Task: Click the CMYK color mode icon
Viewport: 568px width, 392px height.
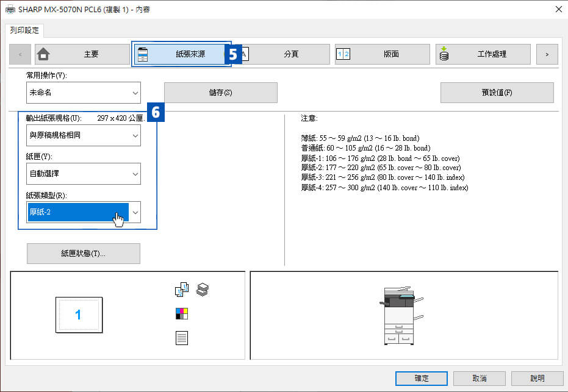Action: pos(182,314)
